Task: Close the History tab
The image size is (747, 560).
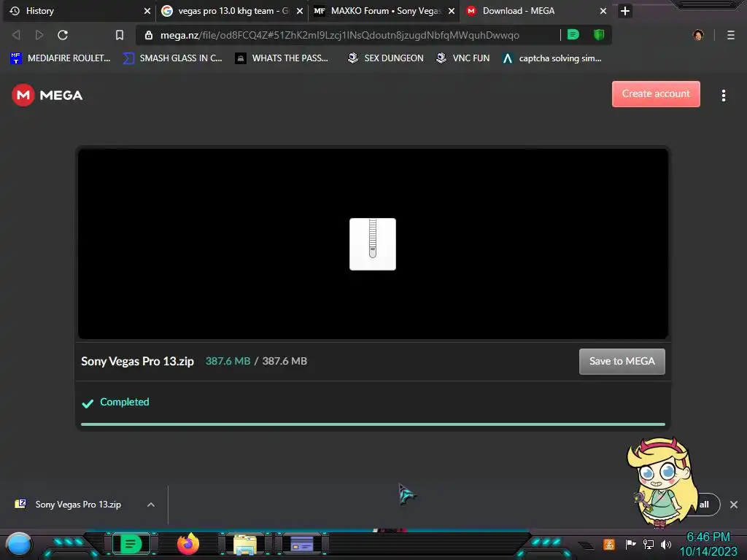Action: click(x=147, y=10)
